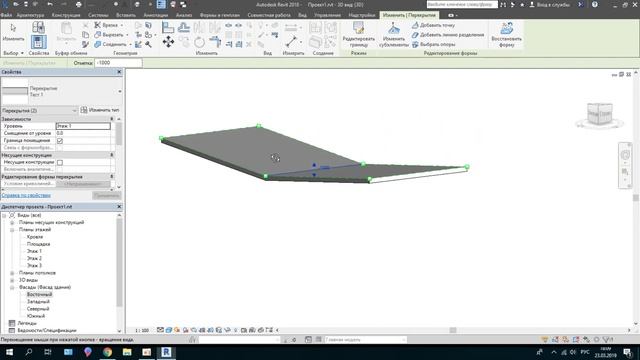Viewport: 640px width, 360px height.
Task: Open the Свойства properties palette icon
Action: click(x=38, y=42)
